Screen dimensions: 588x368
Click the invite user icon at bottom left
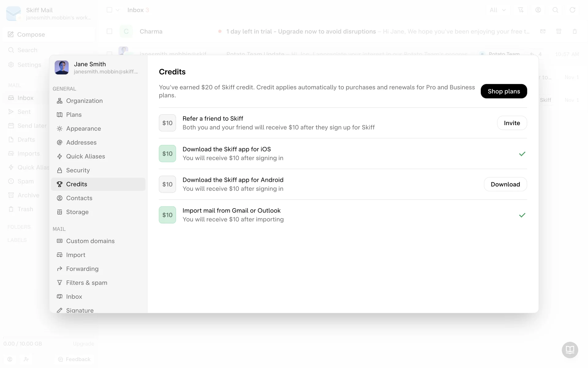(x=26, y=359)
